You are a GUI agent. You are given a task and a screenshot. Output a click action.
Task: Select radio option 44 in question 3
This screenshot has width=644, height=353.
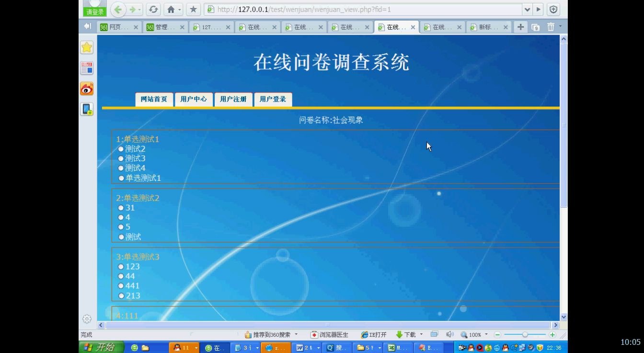[121, 276]
